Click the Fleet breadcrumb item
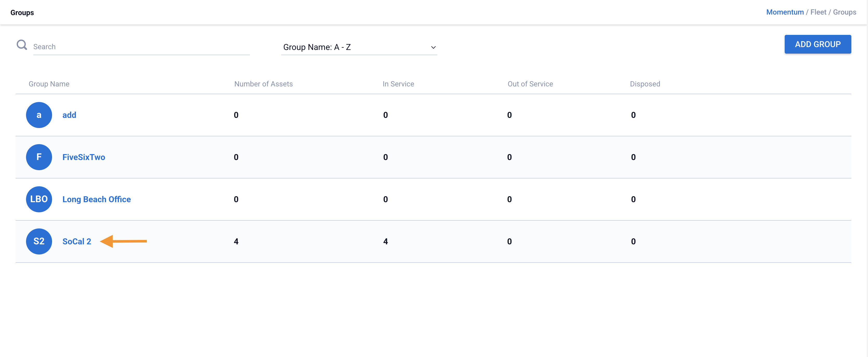Image resolution: width=868 pixels, height=357 pixels. [818, 12]
